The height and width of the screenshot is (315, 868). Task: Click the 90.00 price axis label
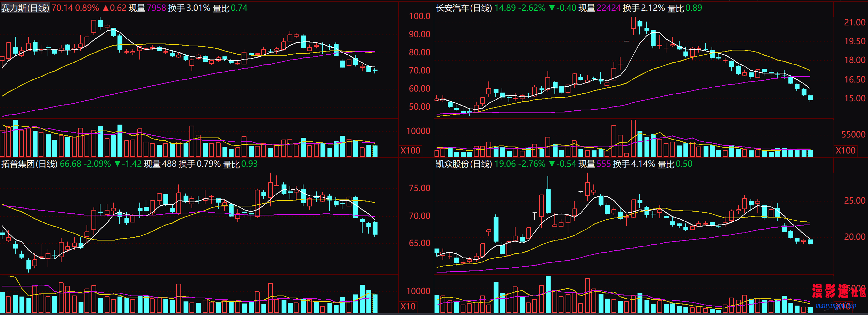[x=420, y=34]
